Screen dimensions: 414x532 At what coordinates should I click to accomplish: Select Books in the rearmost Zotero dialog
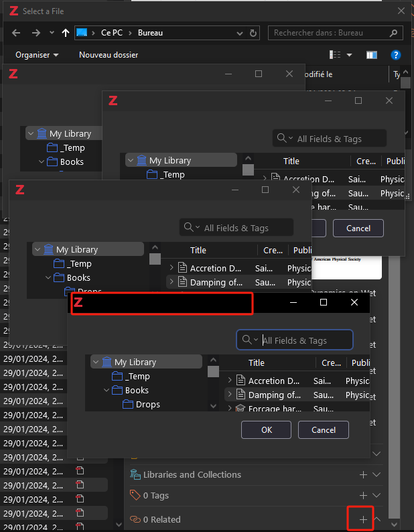pyautogui.click(x=72, y=162)
